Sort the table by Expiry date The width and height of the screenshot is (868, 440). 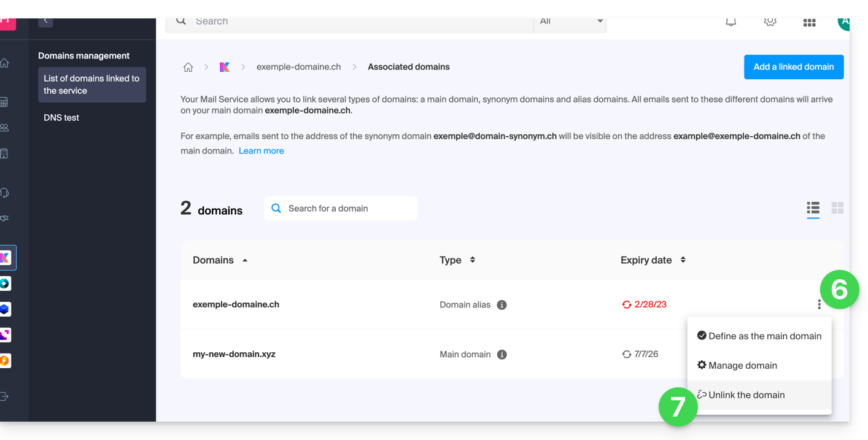tap(683, 260)
